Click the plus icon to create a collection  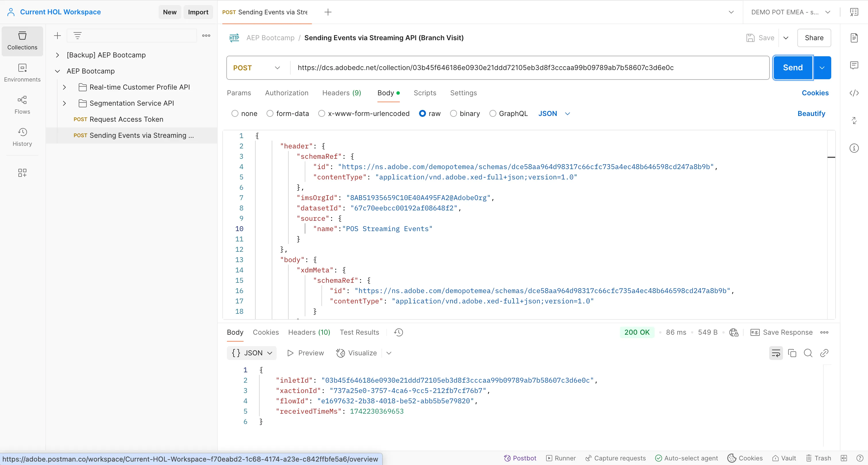coord(57,36)
